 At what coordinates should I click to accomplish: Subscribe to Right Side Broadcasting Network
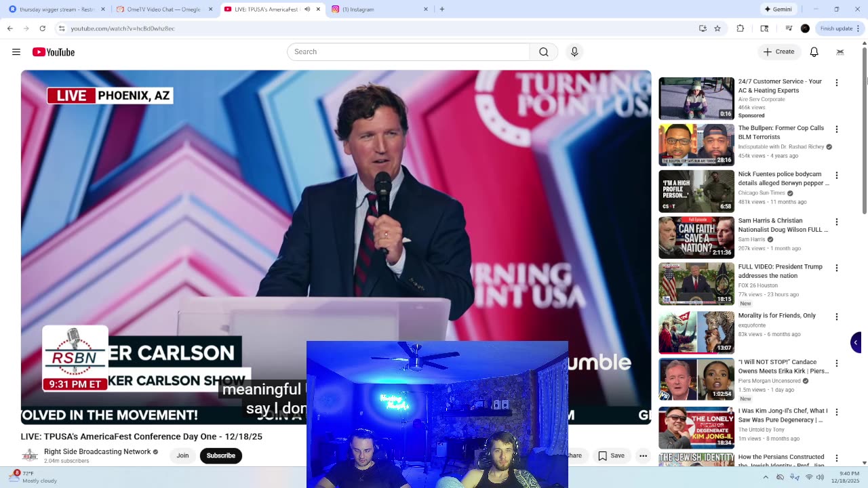(x=220, y=455)
